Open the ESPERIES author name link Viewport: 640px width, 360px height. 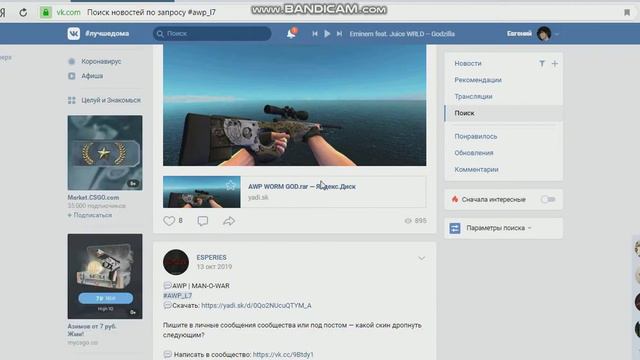211,258
